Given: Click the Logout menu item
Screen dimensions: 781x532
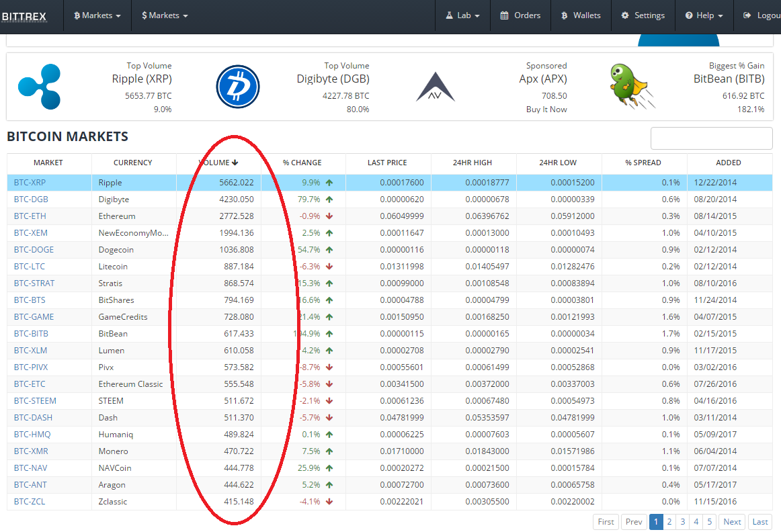Looking at the screenshot, I should pyautogui.click(x=762, y=15).
